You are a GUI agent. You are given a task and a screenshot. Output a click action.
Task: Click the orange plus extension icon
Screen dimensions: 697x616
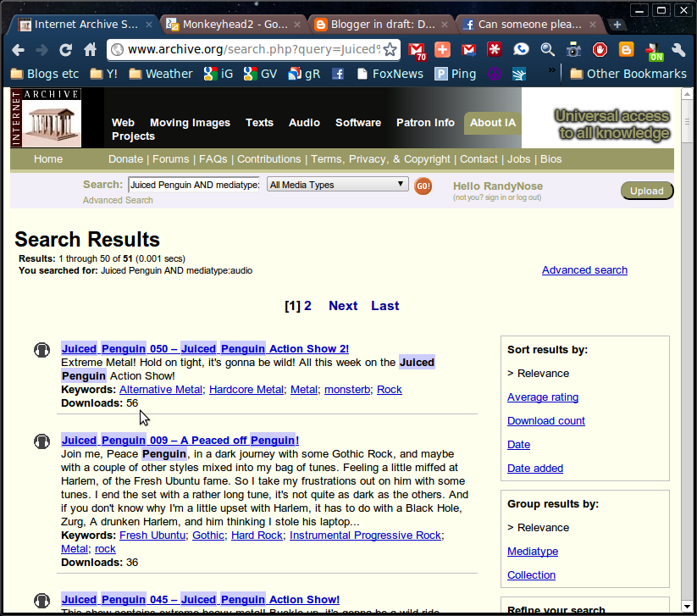click(442, 49)
